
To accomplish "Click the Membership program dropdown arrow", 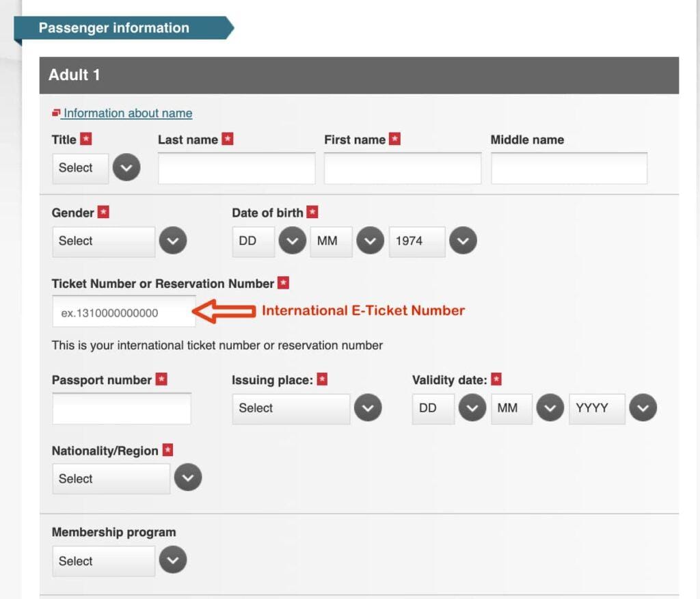I will pos(173,559).
